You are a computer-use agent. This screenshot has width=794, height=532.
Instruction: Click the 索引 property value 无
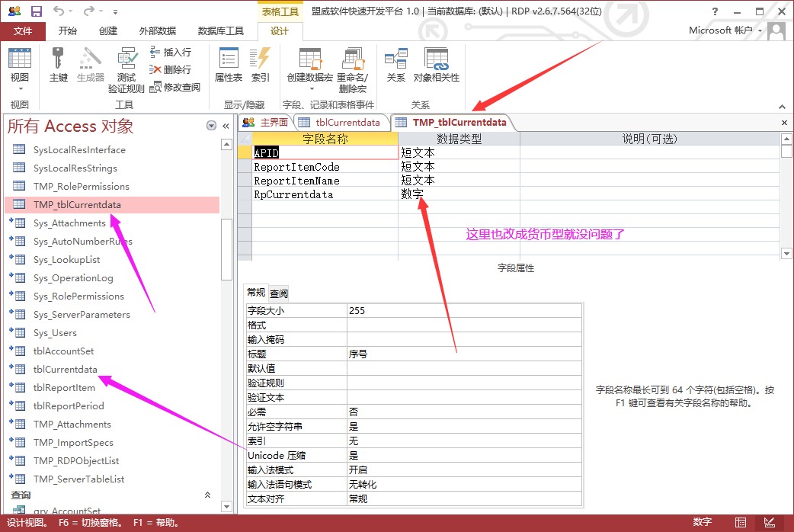click(x=464, y=441)
